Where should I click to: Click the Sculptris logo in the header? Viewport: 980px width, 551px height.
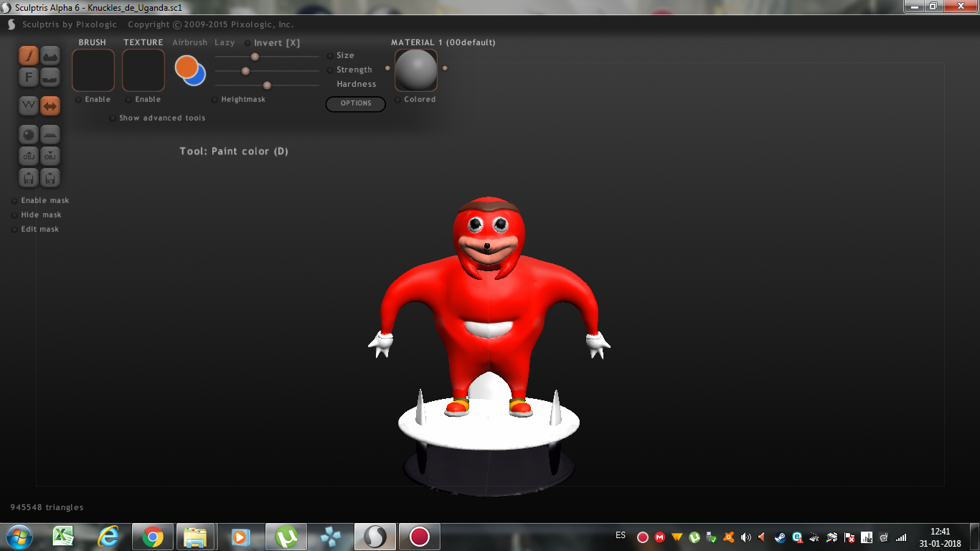coord(11,24)
